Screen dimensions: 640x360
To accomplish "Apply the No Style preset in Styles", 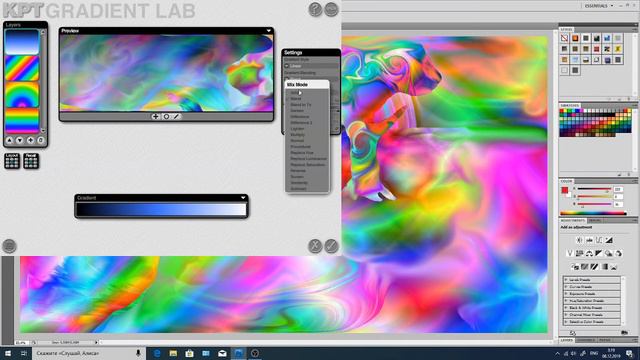I will tap(564, 38).
